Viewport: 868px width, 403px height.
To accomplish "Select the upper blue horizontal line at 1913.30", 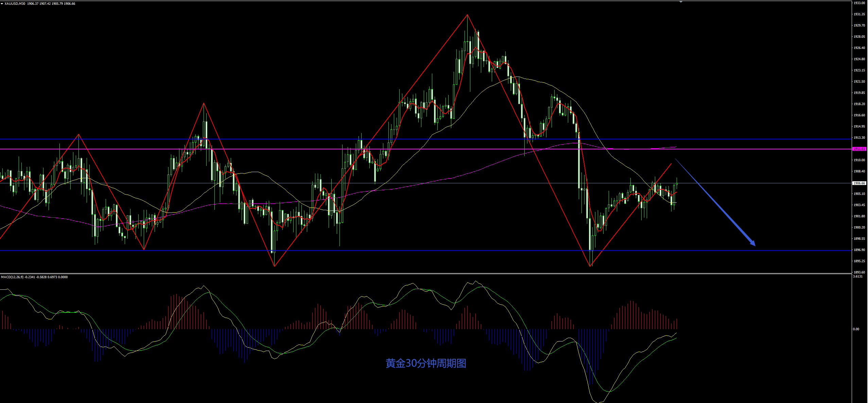I will tap(426, 139).
